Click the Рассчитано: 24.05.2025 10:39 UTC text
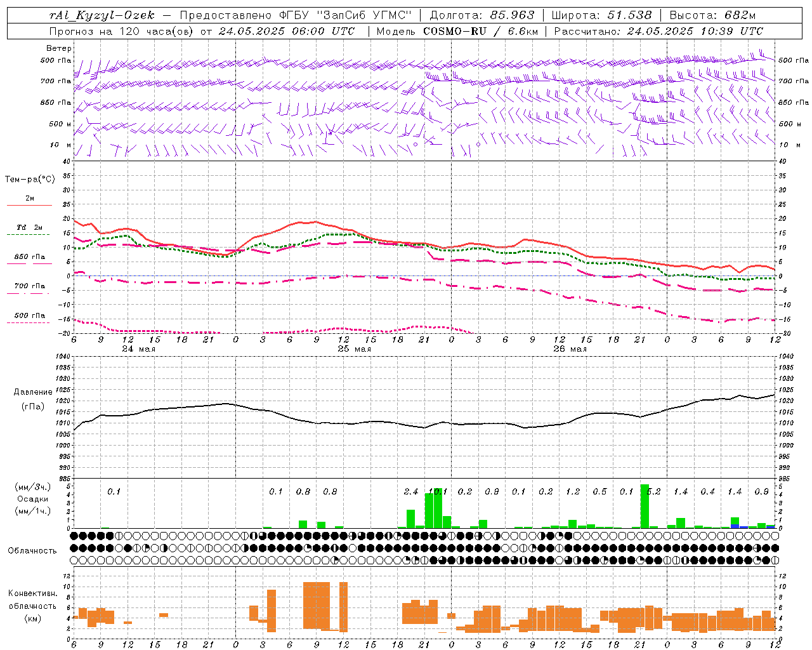 coord(658,31)
